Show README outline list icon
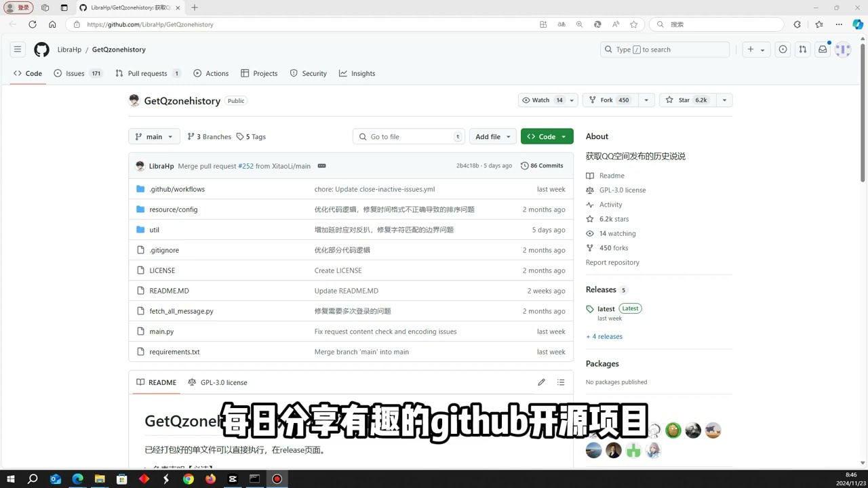Image resolution: width=868 pixels, height=488 pixels. tap(561, 382)
